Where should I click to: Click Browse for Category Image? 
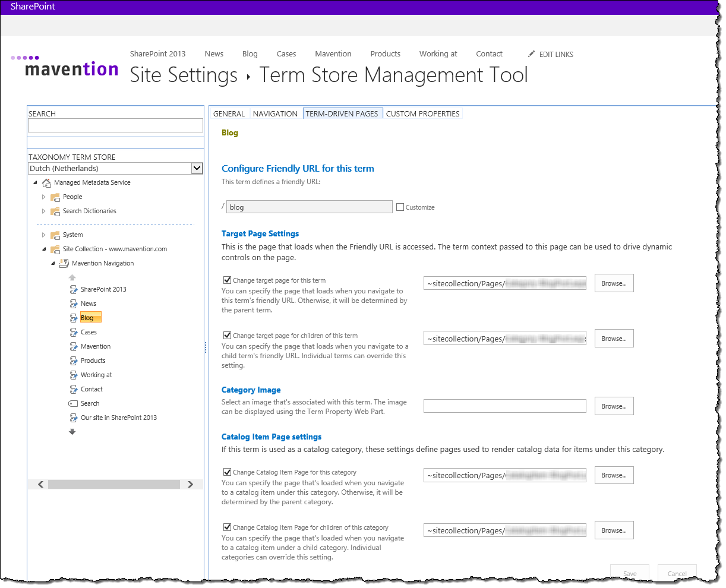pyautogui.click(x=614, y=406)
